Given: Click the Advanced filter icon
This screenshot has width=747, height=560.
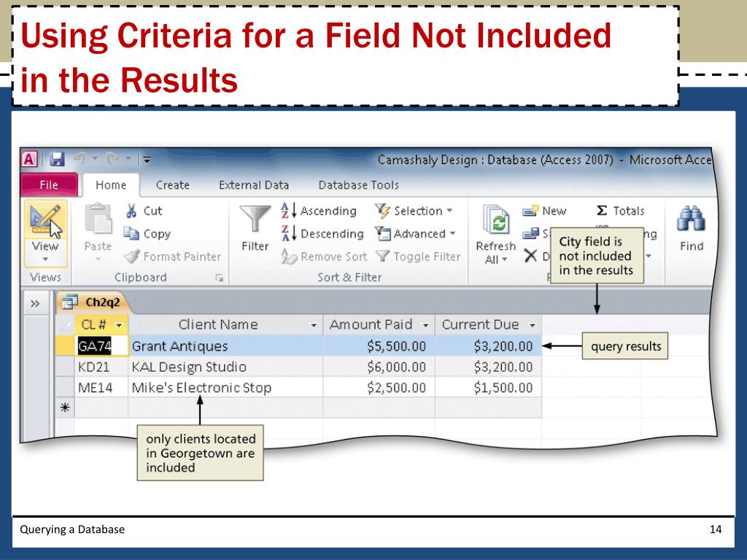Looking at the screenshot, I should [382, 233].
